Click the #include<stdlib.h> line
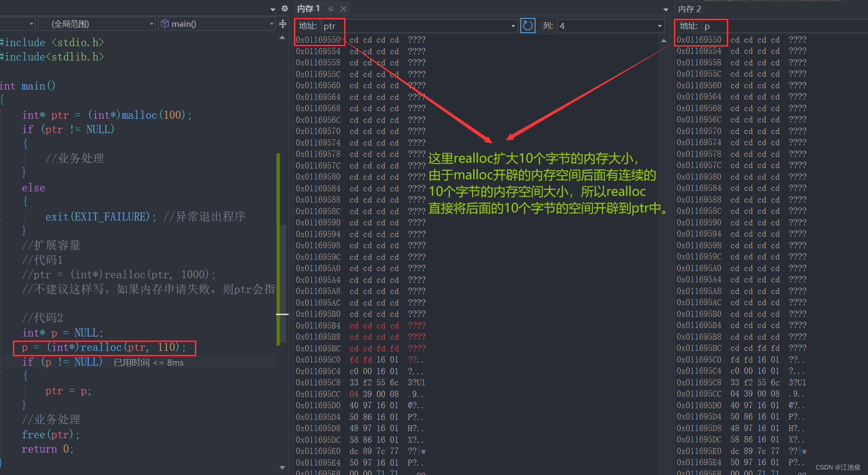The height and width of the screenshot is (475, 868). [52, 57]
